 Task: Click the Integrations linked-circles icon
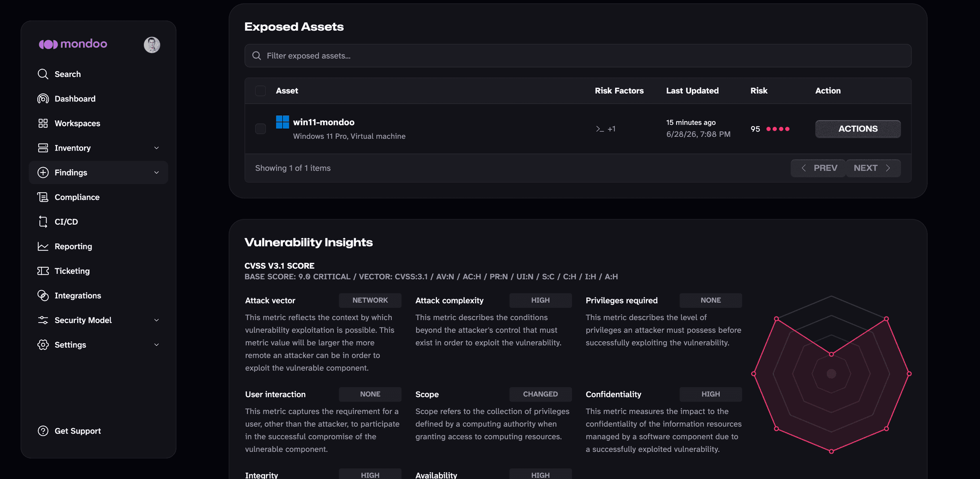[43, 295]
